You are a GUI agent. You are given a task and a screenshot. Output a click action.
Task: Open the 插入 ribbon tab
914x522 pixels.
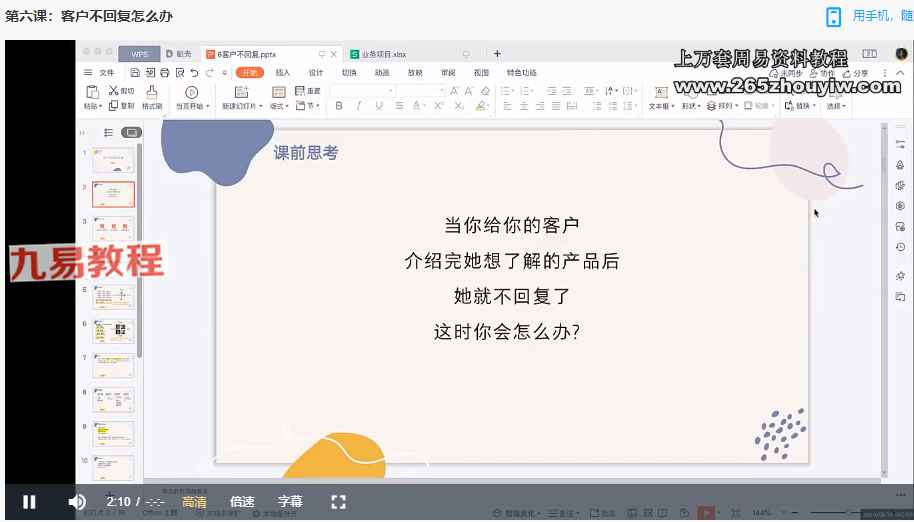tap(283, 73)
